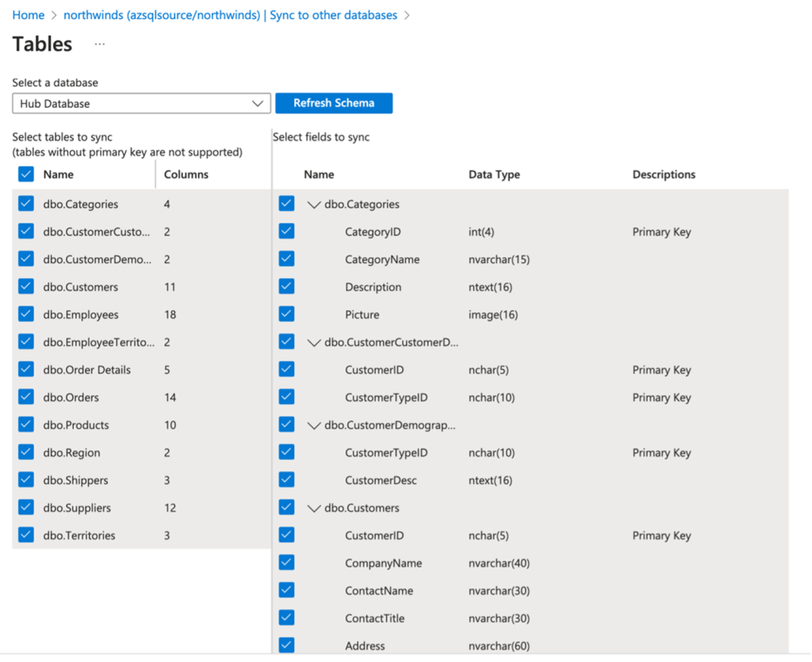Deselect the Picture field of dbo.Categories
812x662 pixels.
tap(285, 313)
